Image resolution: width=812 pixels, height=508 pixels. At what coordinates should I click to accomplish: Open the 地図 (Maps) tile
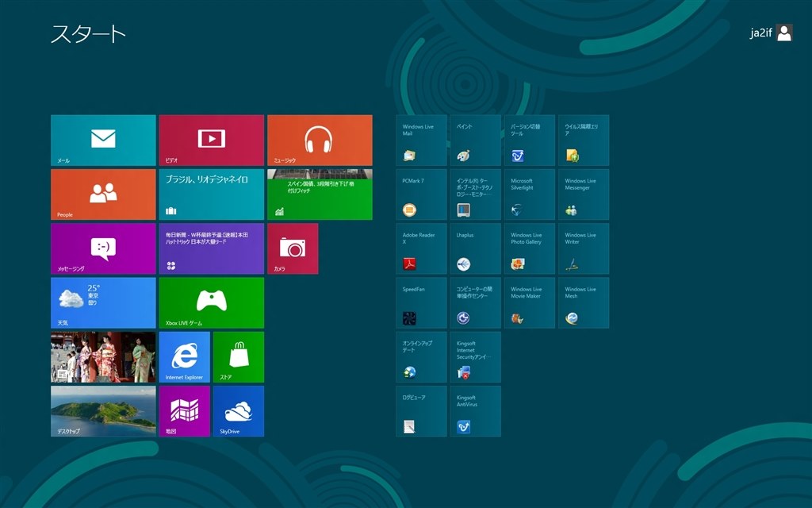point(184,411)
